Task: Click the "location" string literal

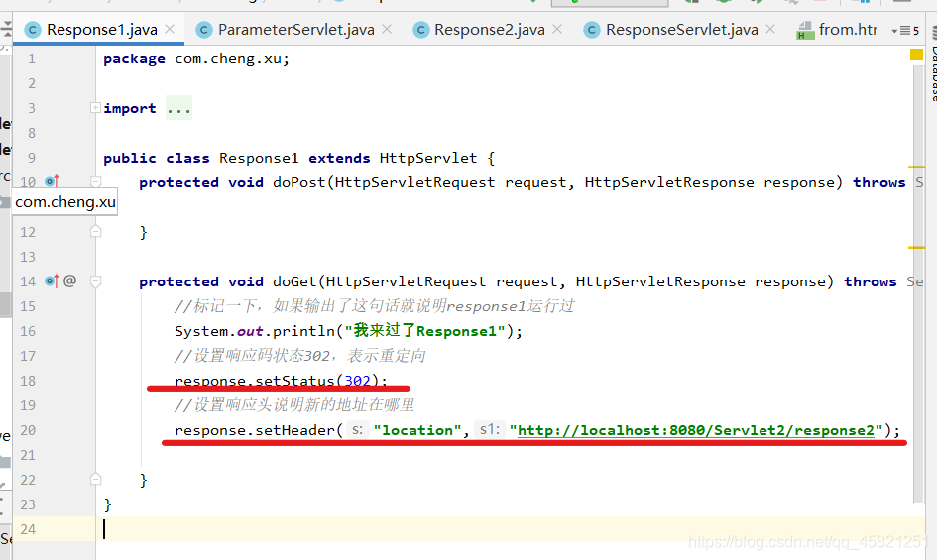Action: 417,430
